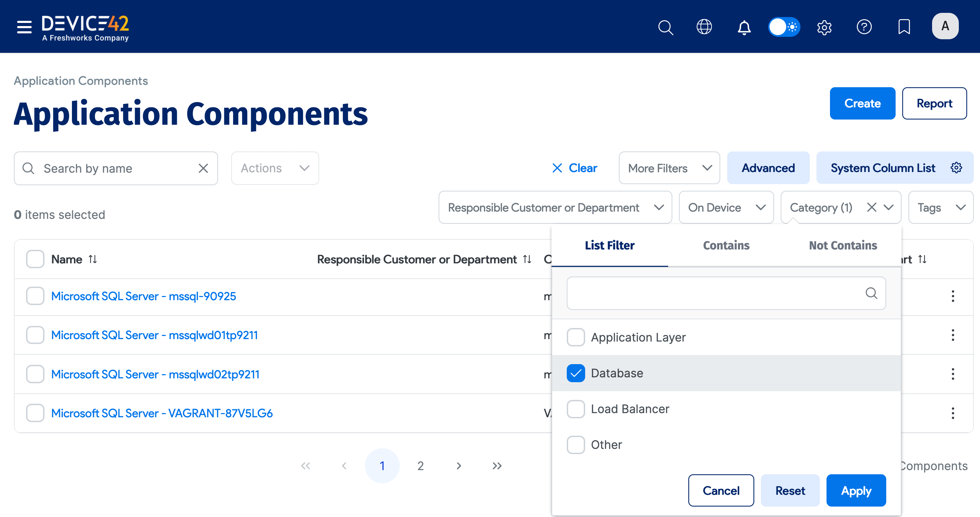Click the System Column List gear icon
The image size is (980, 517).
957,167
